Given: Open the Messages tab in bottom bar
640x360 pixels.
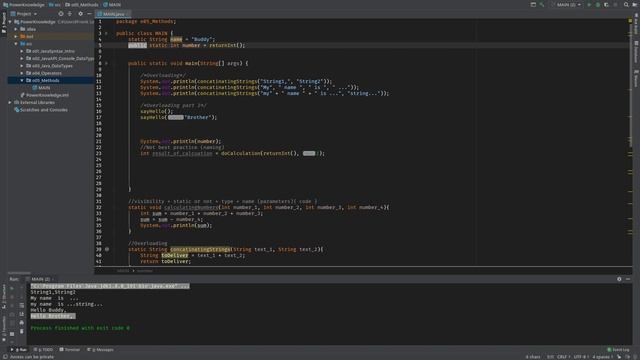Looking at the screenshot, I should click(x=100, y=350).
